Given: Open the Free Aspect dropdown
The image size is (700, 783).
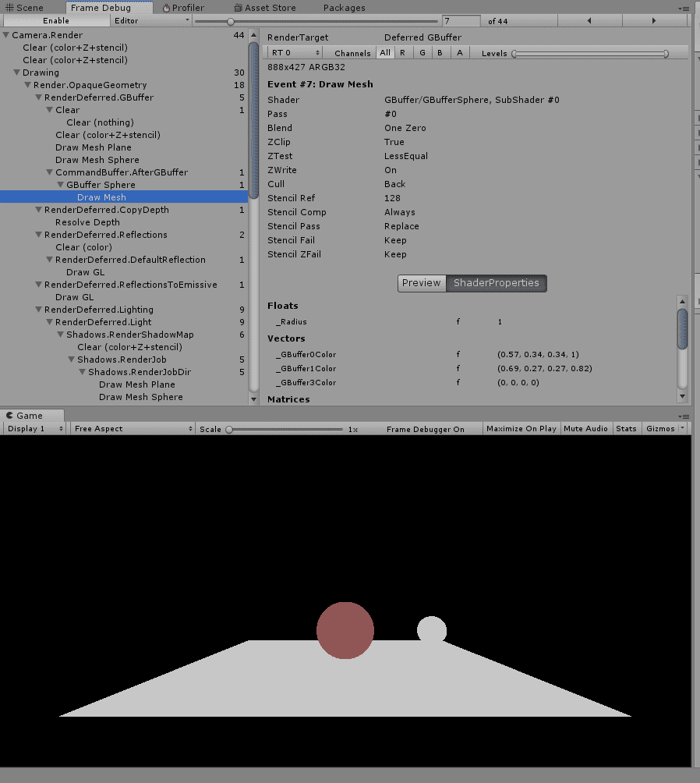Looking at the screenshot, I should coord(131,428).
